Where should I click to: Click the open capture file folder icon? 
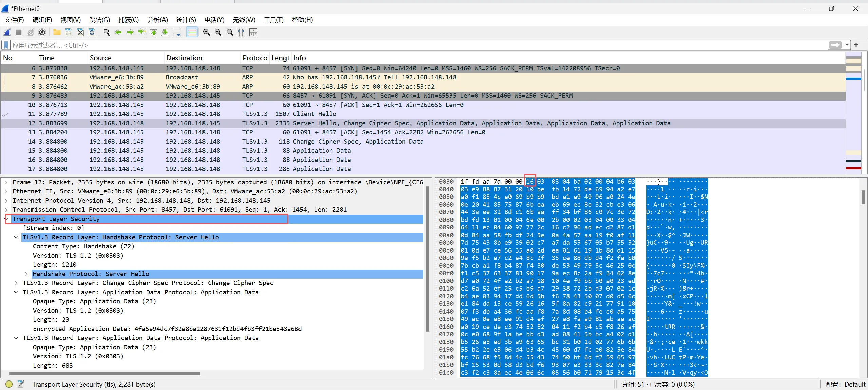coord(57,32)
